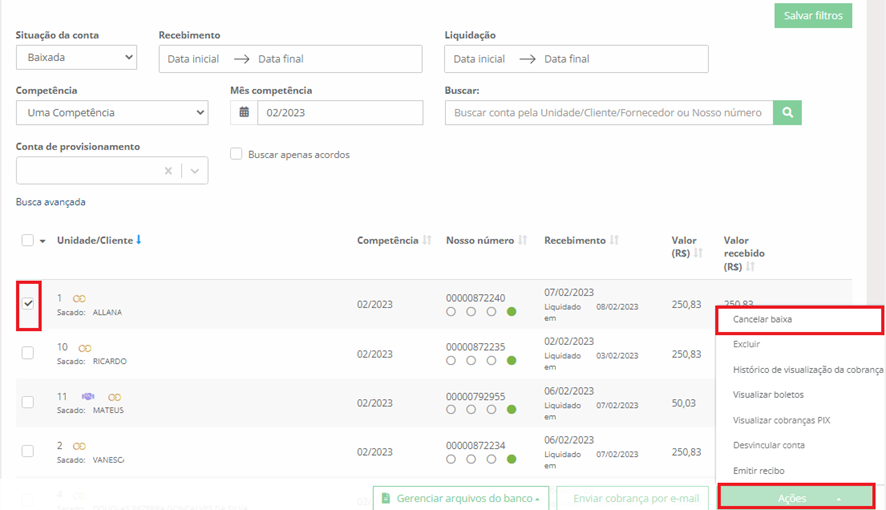Open the select-all caret dropdown in header
Screen dimensions: 886x510
42,241
